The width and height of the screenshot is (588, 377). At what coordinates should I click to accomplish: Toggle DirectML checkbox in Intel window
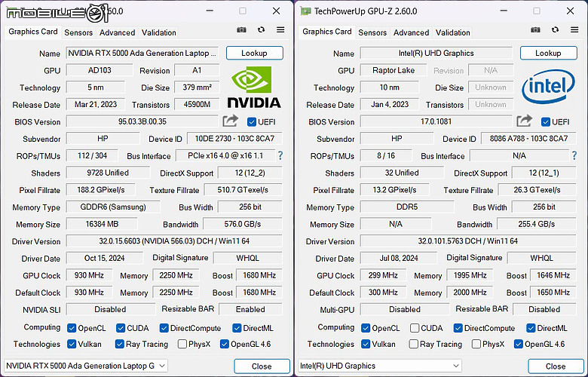(531, 328)
